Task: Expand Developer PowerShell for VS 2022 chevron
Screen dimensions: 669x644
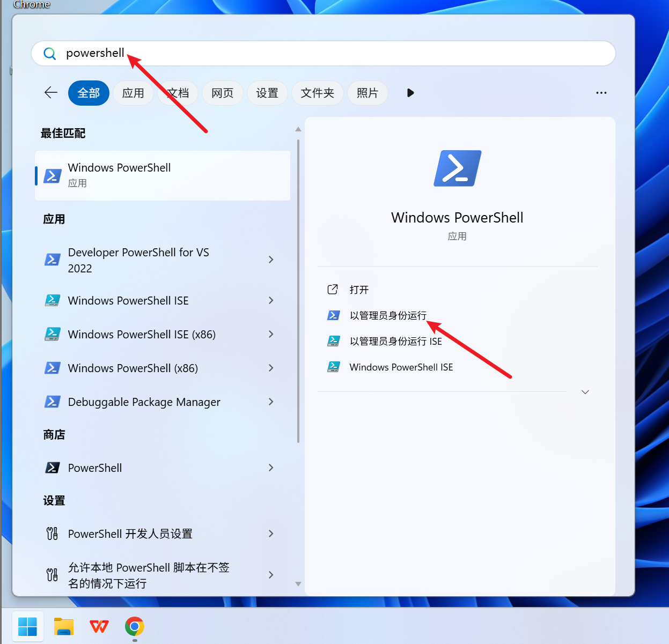Action: pyautogui.click(x=271, y=260)
